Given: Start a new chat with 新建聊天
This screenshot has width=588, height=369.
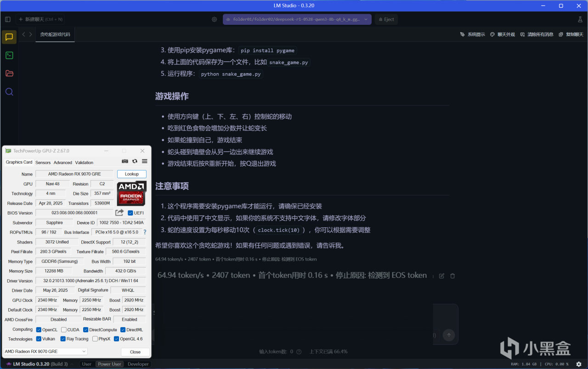Looking at the screenshot, I should 40,19.
